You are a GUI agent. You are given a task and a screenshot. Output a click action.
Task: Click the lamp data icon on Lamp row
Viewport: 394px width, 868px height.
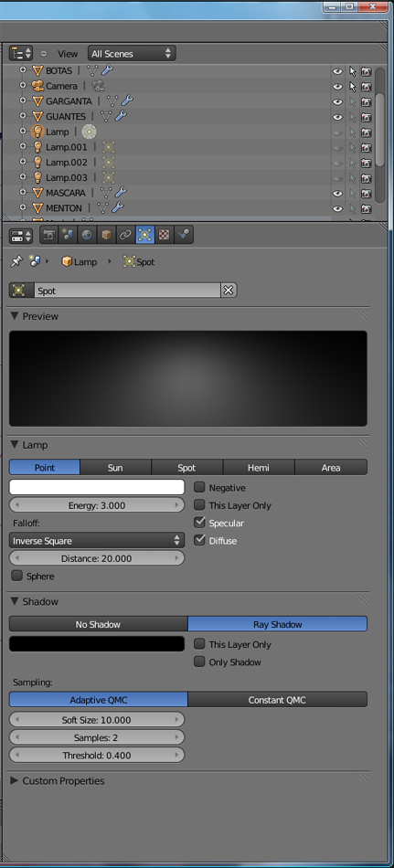(89, 132)
